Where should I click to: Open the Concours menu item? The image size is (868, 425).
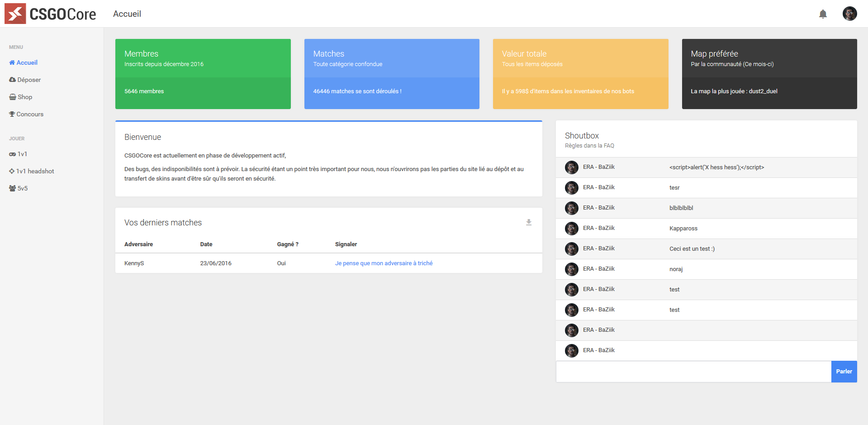point(30,114)
